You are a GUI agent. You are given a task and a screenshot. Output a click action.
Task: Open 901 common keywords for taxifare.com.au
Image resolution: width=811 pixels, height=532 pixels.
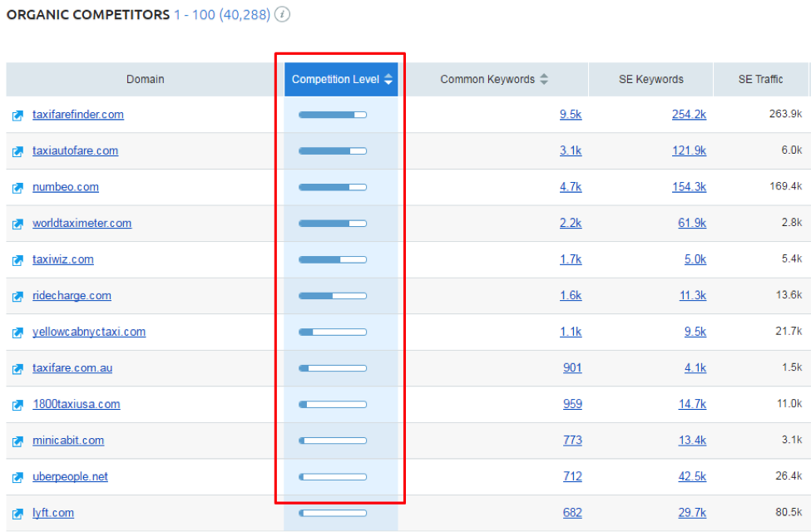(572, 367)
